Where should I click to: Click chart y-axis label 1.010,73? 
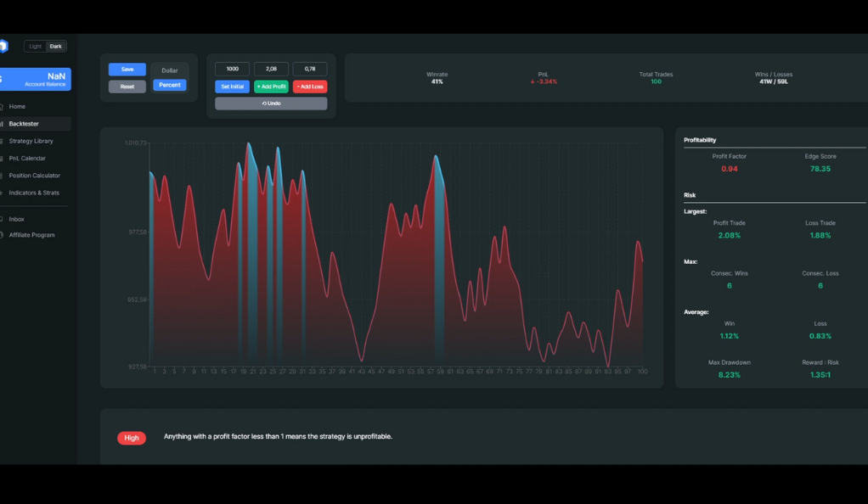pos(136,143)
